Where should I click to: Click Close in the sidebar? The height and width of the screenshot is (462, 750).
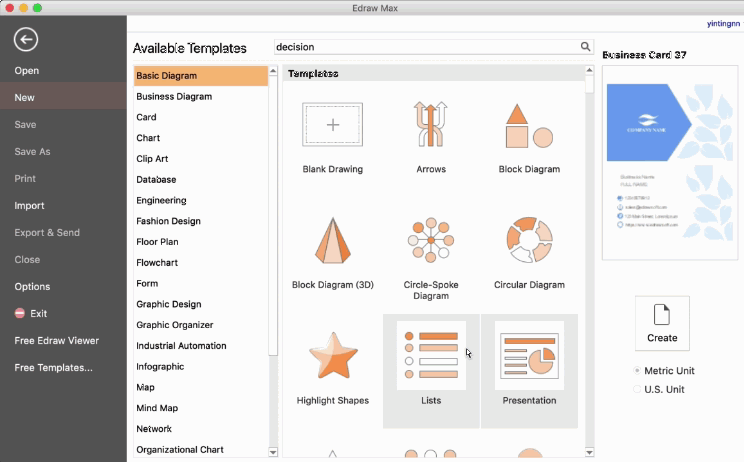tap(27, 260)
